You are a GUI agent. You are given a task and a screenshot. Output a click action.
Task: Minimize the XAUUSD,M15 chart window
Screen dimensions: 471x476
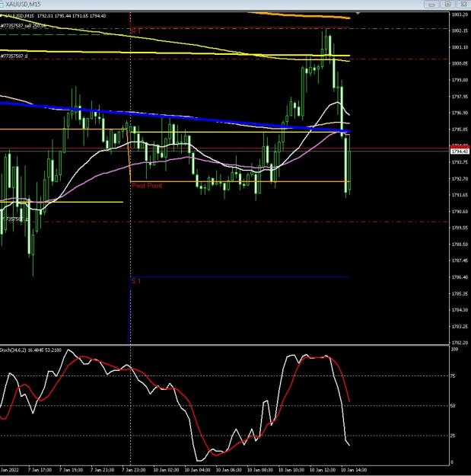(431, 5)
